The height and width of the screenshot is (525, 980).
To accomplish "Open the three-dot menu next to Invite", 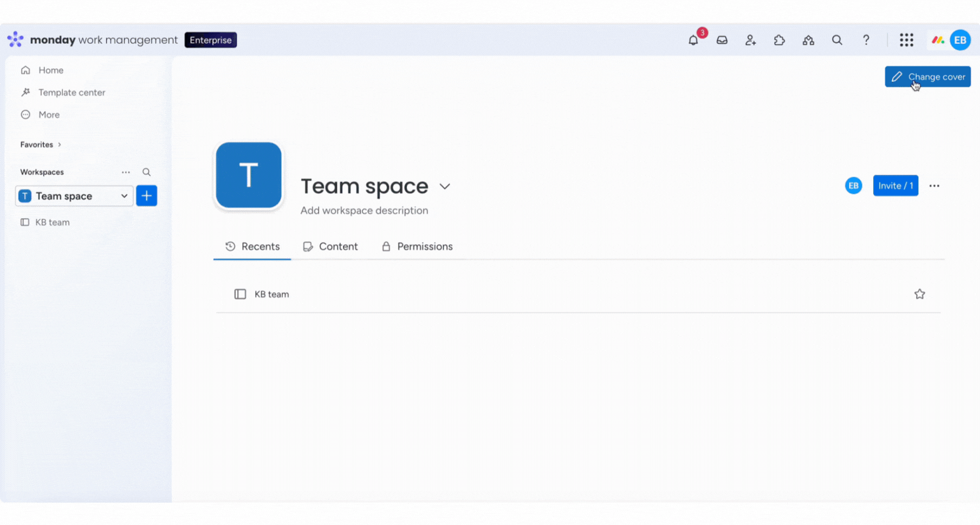I will point(934,186).
